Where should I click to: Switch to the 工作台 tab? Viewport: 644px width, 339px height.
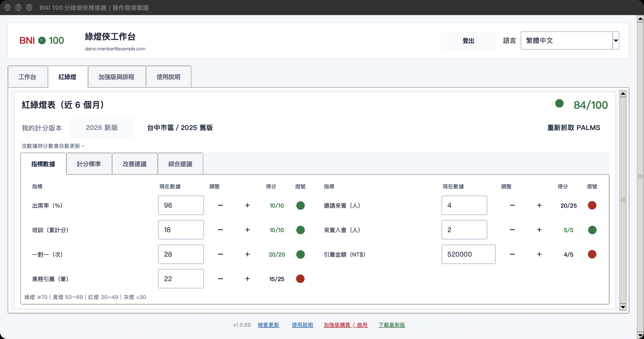coord(28,77)
